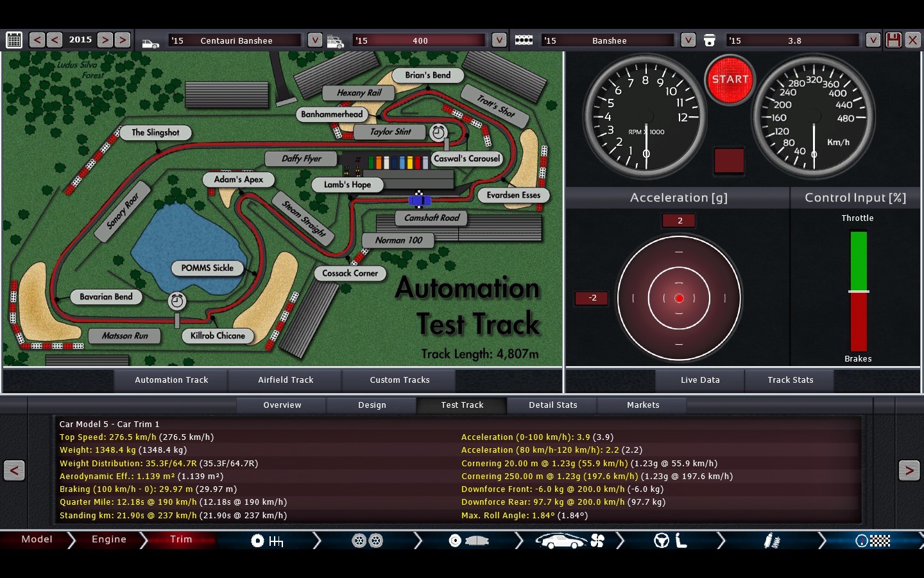Open the 3.8 engine variant dropdown

[873, 40]
